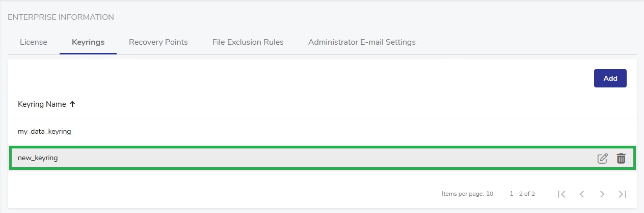Click the ascending sort arrow beside Keyring Name
Screen dimensions: 644x213
[72, 104]
